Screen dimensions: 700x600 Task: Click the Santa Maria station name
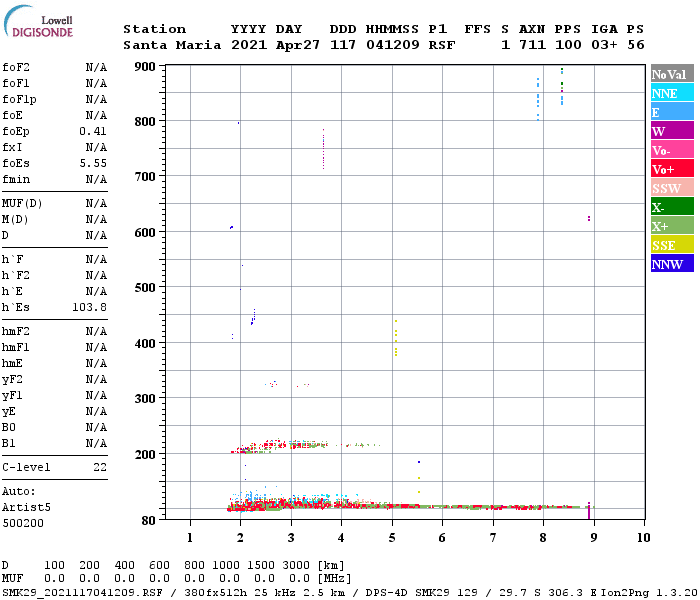point(172,45)
